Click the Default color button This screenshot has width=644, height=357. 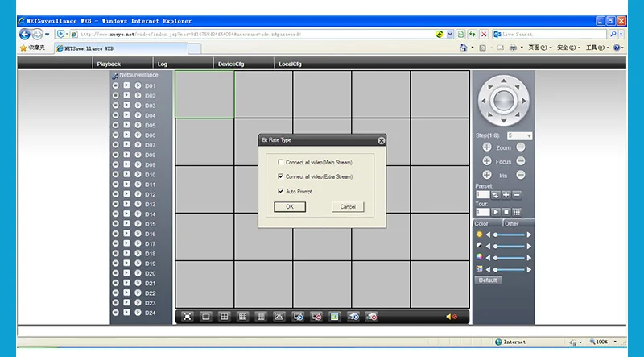point(487,280)
